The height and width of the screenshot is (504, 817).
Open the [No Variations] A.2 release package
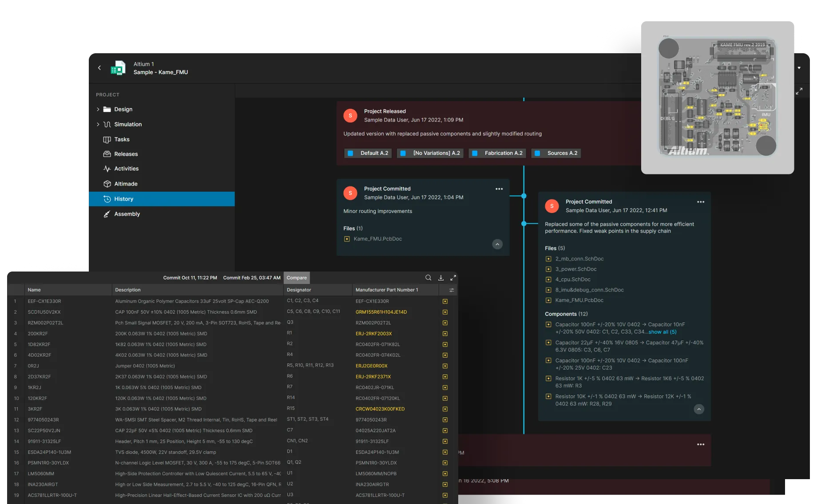[430, 154]
